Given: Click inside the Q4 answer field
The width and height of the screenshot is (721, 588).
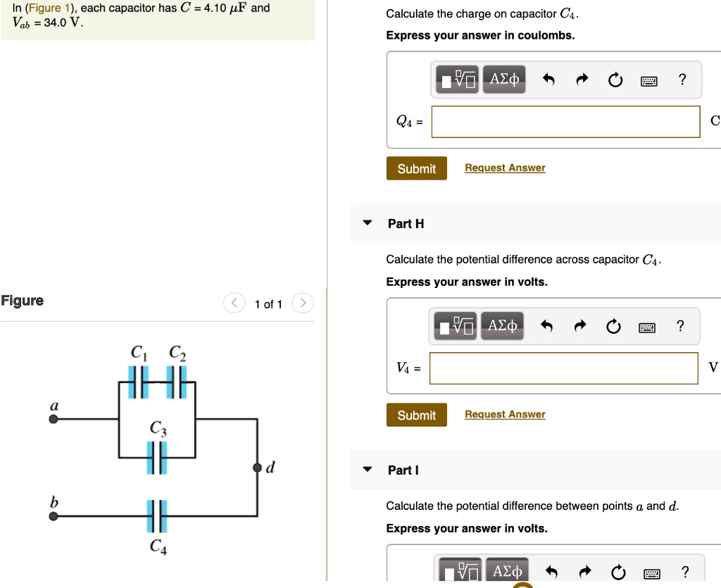Looking at the screenshot, I should coord(565,121).
